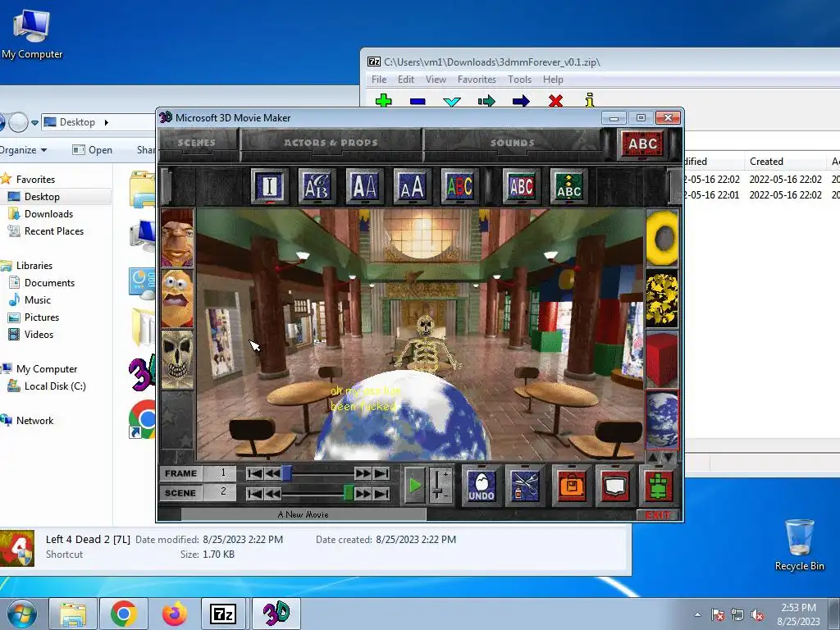Expand Organize dropdown in Explorer
Image resolution: width=840 pixels, height=630 pixels.
click(24, 150)
